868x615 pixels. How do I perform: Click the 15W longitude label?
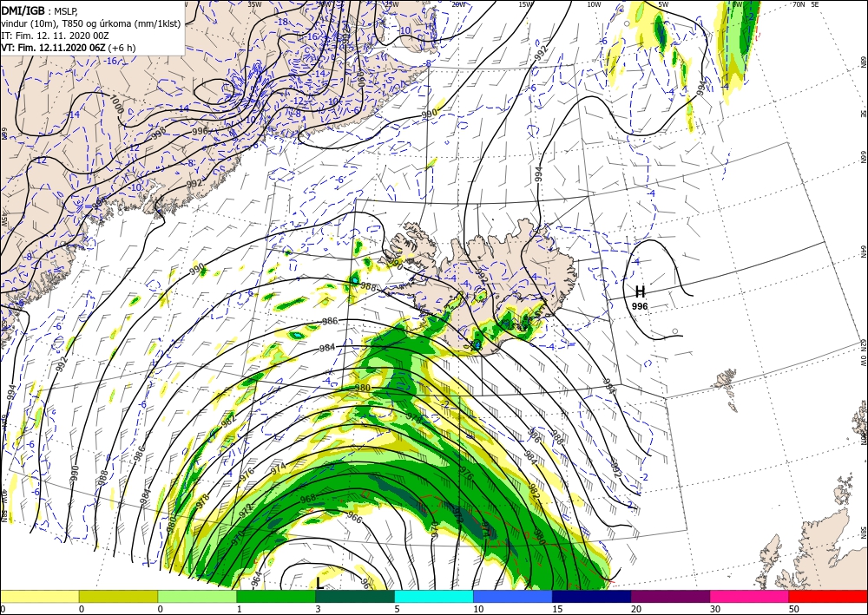tap(525, 3)
